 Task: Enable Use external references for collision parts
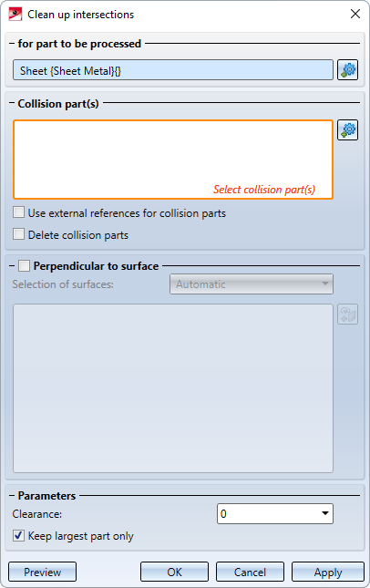[19, 212]
